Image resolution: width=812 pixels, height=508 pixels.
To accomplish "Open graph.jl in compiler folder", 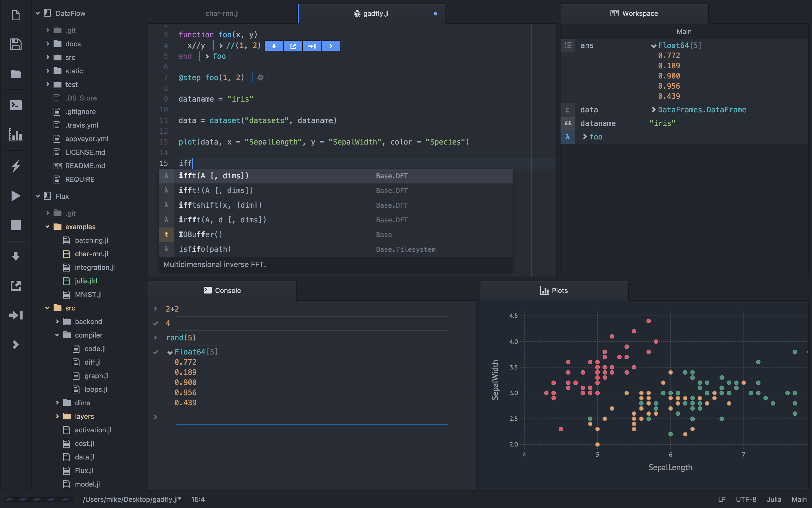I will point(96,376).
